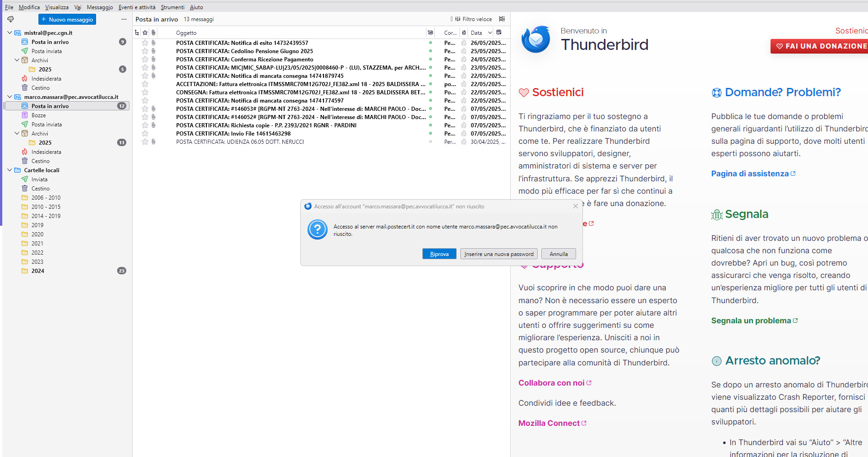
Task: Open Posta inviata under marco.massara account
Action: (46, 125)
